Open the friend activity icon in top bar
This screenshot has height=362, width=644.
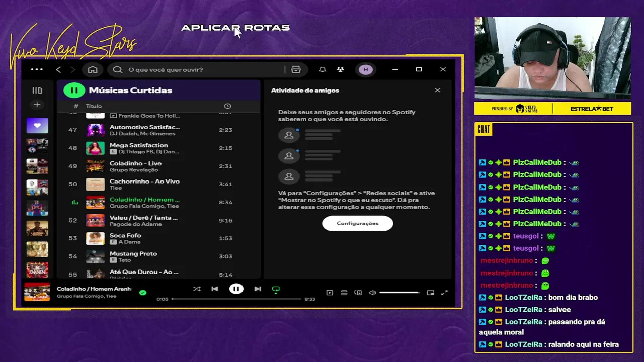click(341, 69)
